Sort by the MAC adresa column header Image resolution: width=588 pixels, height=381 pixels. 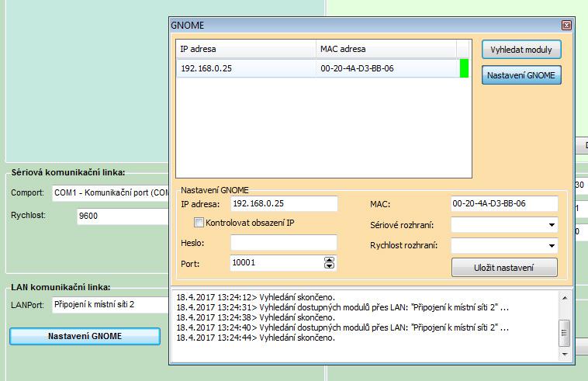[x=386, y=49]
